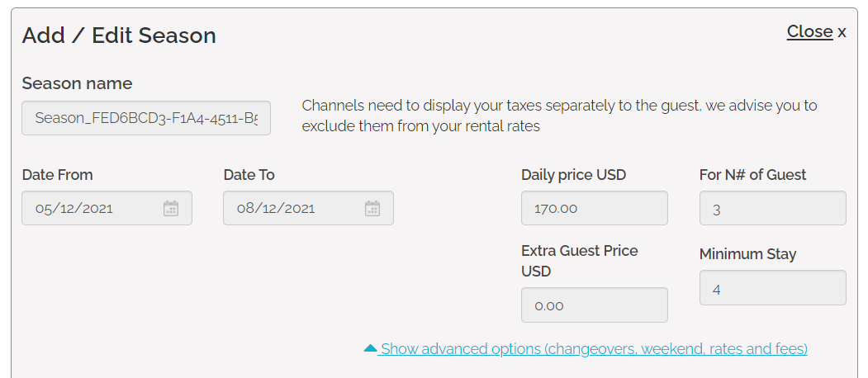Select the Minimum Stay input field
This screenshot has width=868, height=378.
point(772,288)
